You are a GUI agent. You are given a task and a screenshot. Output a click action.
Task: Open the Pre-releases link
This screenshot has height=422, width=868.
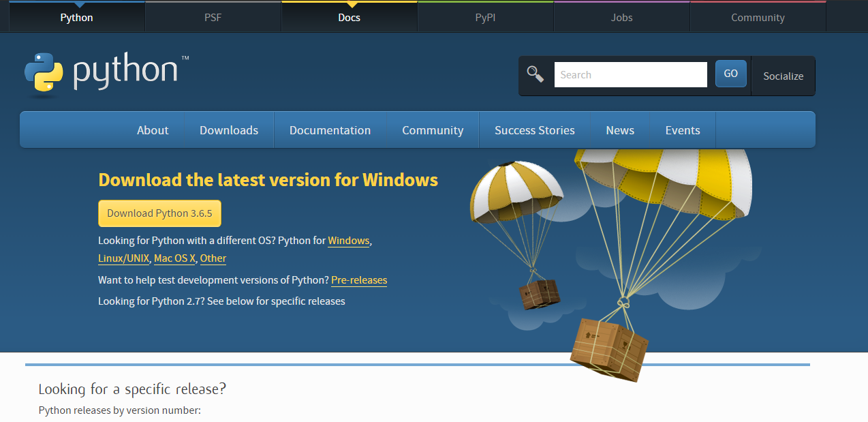coord(359,280)
